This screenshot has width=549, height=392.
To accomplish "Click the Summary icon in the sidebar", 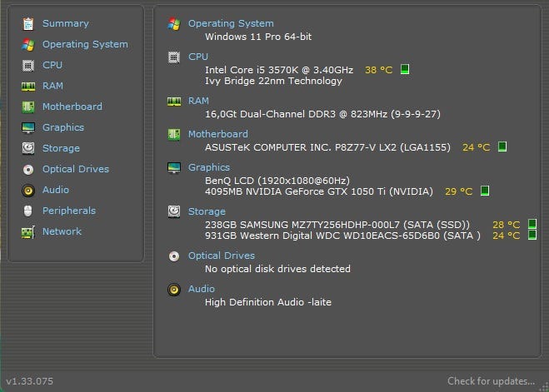I will (x=28, y=23).
